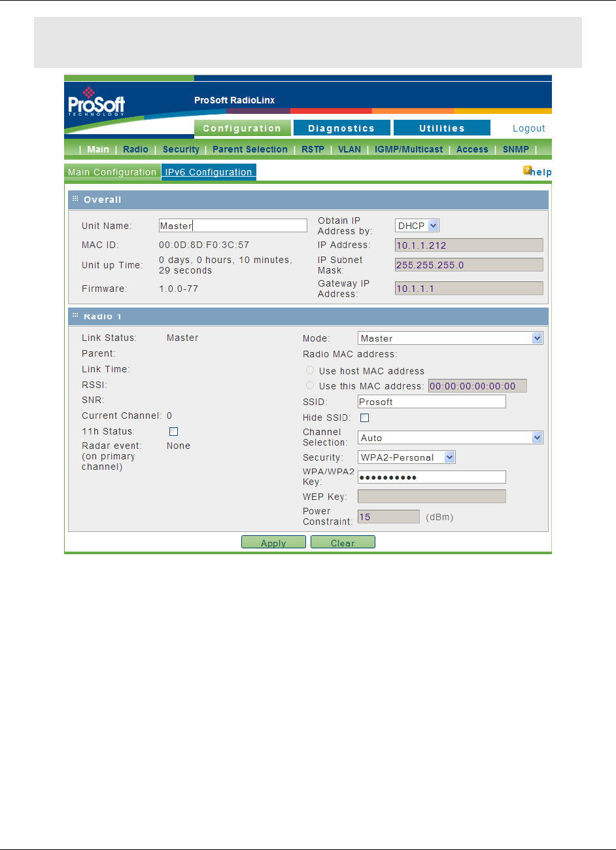
Task: Open the VLAN menu item
Action: click(349, 149)
